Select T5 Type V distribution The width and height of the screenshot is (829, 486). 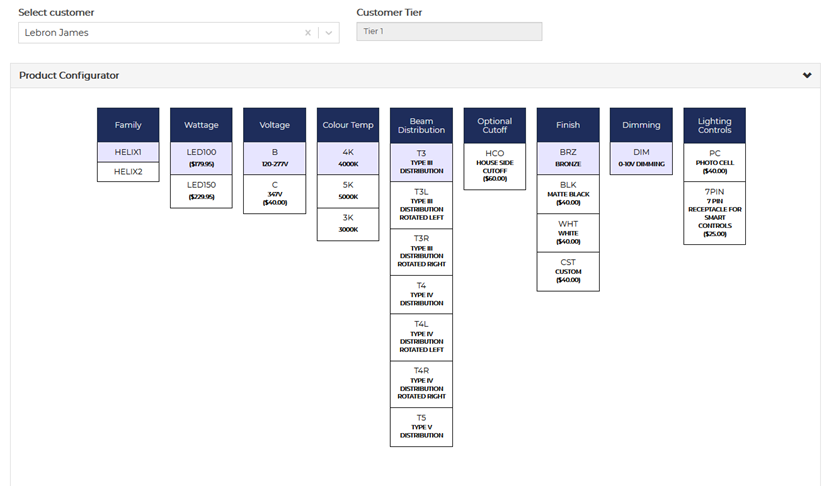tap(421, 426)
